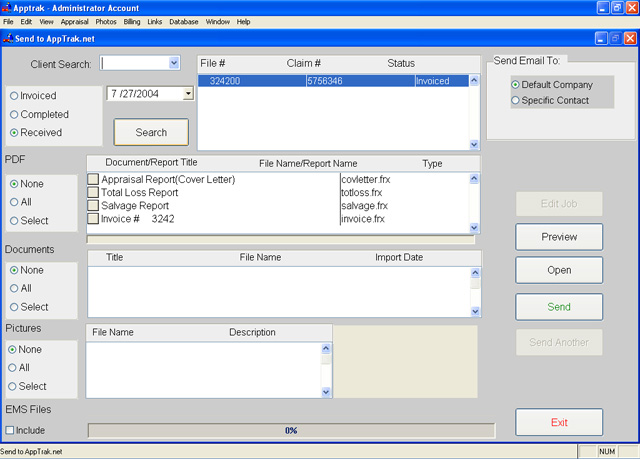Click invoice.frx file name
640x460 pixels.
pyautogui.click(x=363, y=219)
